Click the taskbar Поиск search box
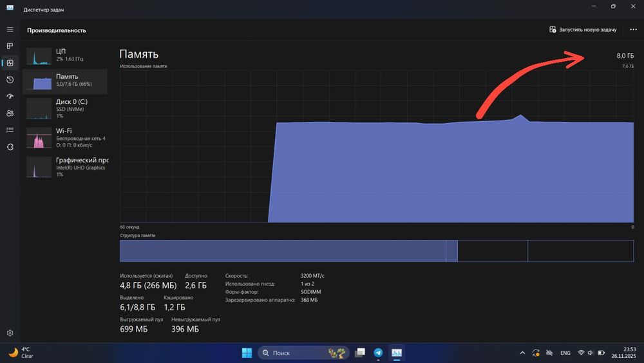The width and height of the screenshot is (644, 363). [x=303, y=353]
